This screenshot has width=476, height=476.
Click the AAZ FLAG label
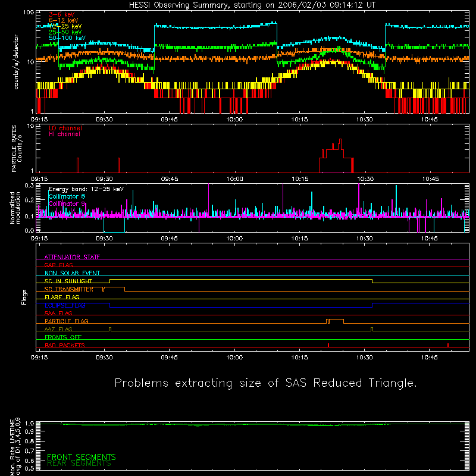coord(58,329)
